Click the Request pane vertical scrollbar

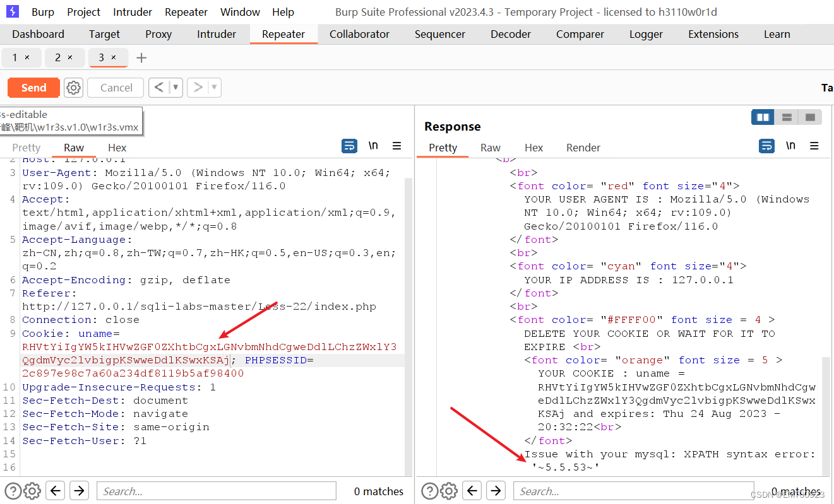408,325
